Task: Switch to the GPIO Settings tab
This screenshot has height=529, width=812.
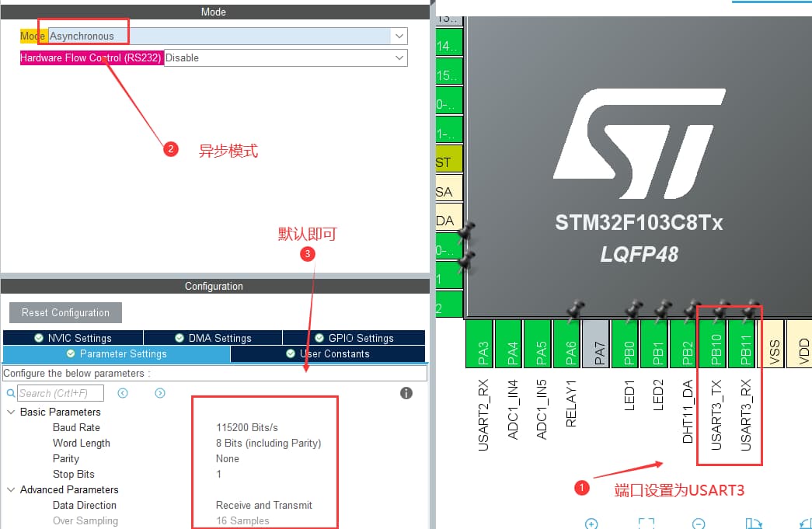Action: [x=354, y=338]
